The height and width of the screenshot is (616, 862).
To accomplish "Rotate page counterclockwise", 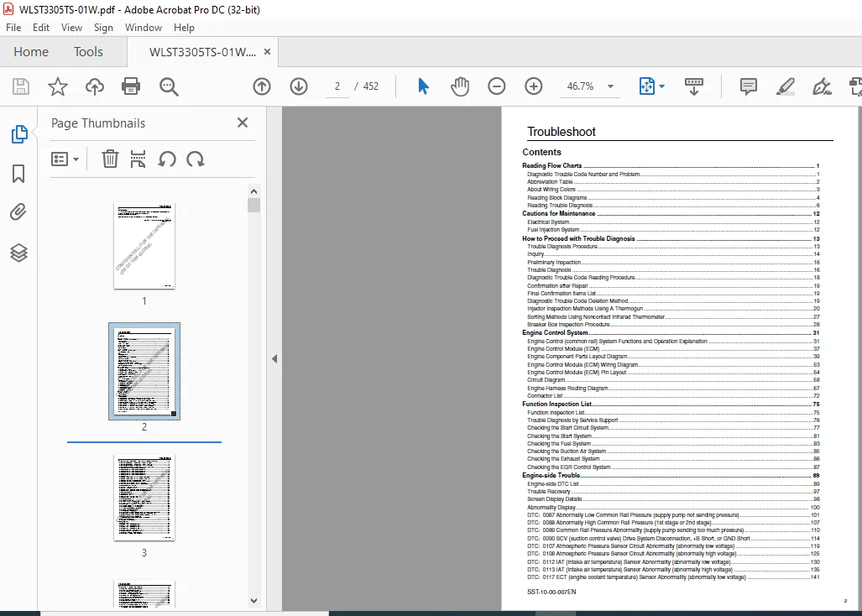I will (167, 159).
